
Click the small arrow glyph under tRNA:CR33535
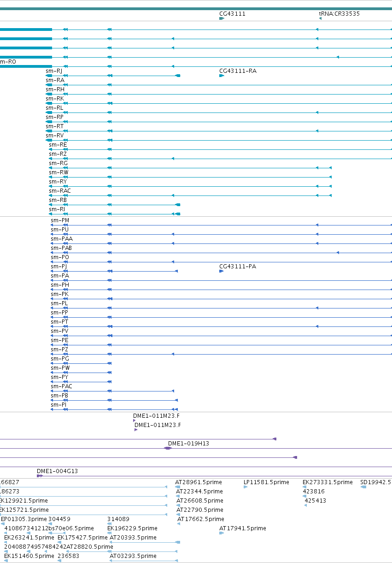pos(320,18)
